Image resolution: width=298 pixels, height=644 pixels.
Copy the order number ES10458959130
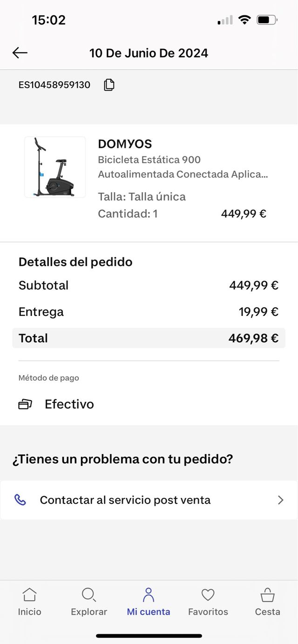tap(109, 85)
